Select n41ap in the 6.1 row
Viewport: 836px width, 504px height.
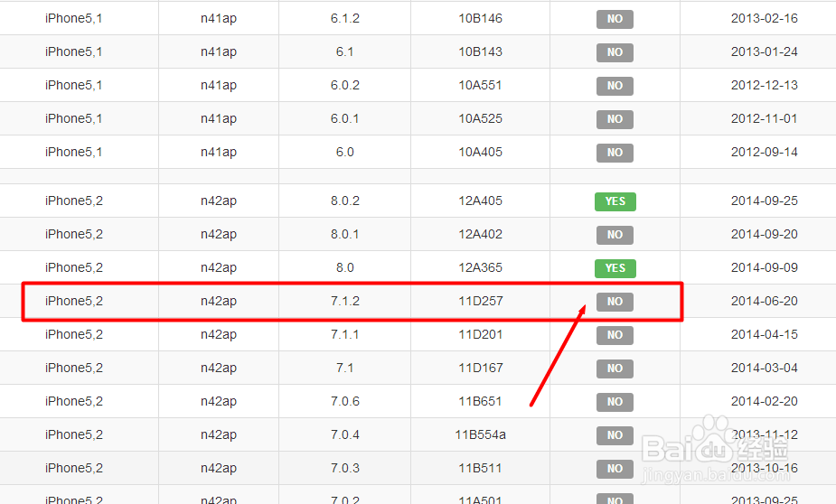pyautogui.click(x=219, y=51)
